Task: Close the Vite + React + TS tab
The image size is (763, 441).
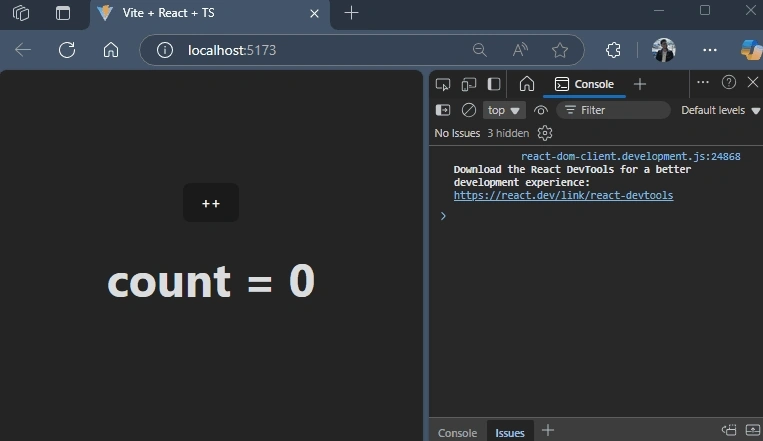Action: [314, 14]
